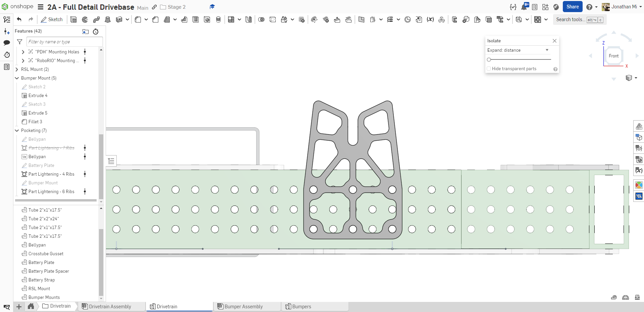Expand the RSL Mount feature folder
Screen dimensions: 644x312
pos(17,70)
